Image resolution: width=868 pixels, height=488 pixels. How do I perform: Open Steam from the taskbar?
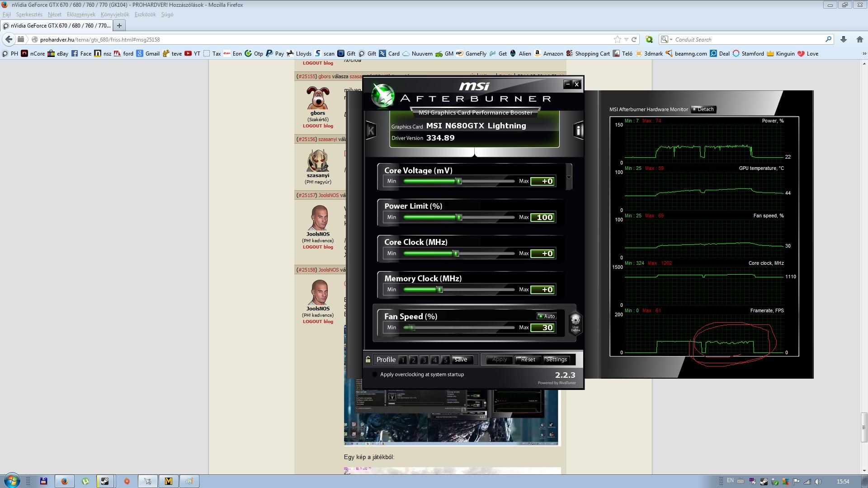click(x=105, y=481)
